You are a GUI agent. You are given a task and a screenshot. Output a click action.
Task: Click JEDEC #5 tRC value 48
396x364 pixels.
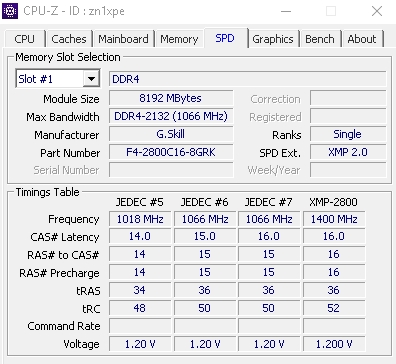tap(140, 308)
